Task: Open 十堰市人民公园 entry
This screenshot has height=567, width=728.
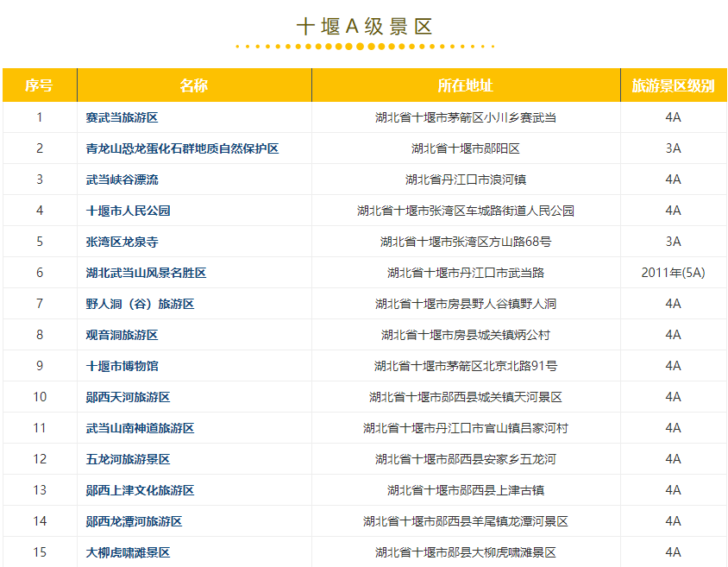Action: [128, 211]
